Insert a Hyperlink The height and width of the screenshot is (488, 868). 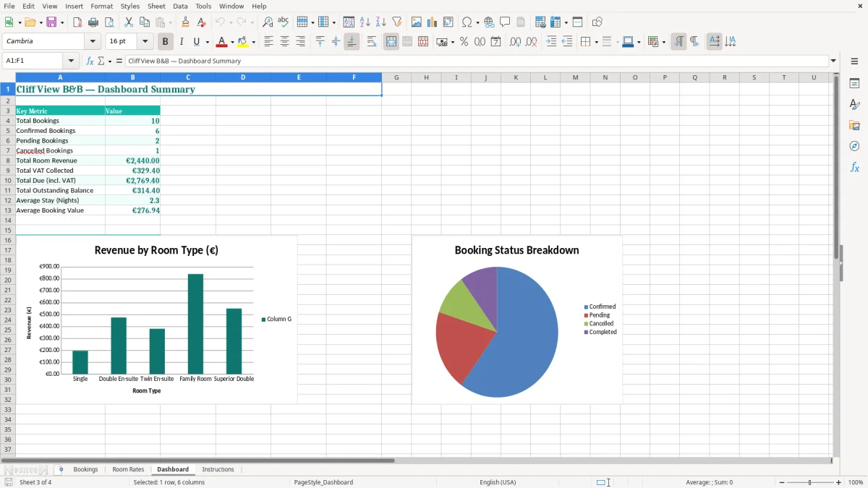pos(489,22)
